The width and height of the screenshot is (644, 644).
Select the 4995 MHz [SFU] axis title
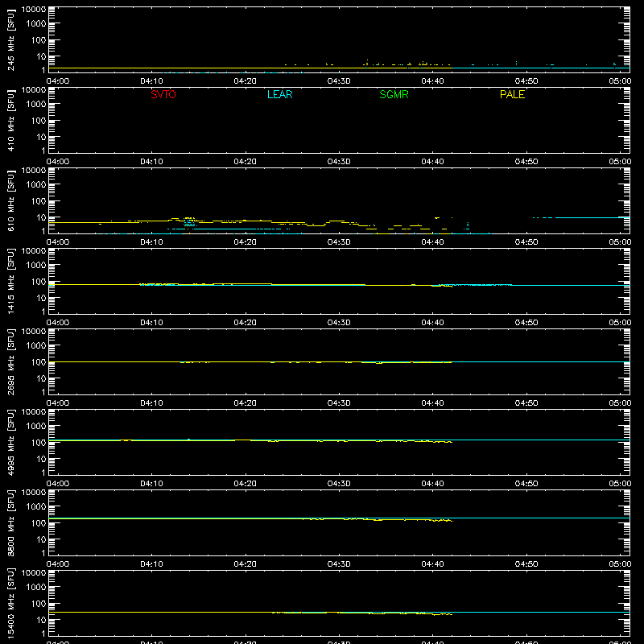10,442
